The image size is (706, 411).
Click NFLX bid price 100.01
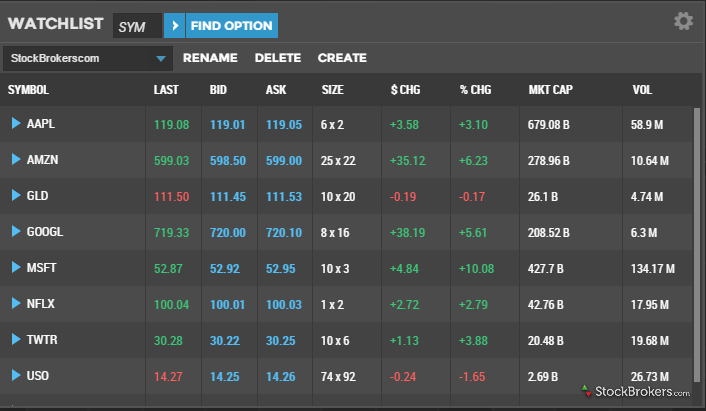point(227,305)
